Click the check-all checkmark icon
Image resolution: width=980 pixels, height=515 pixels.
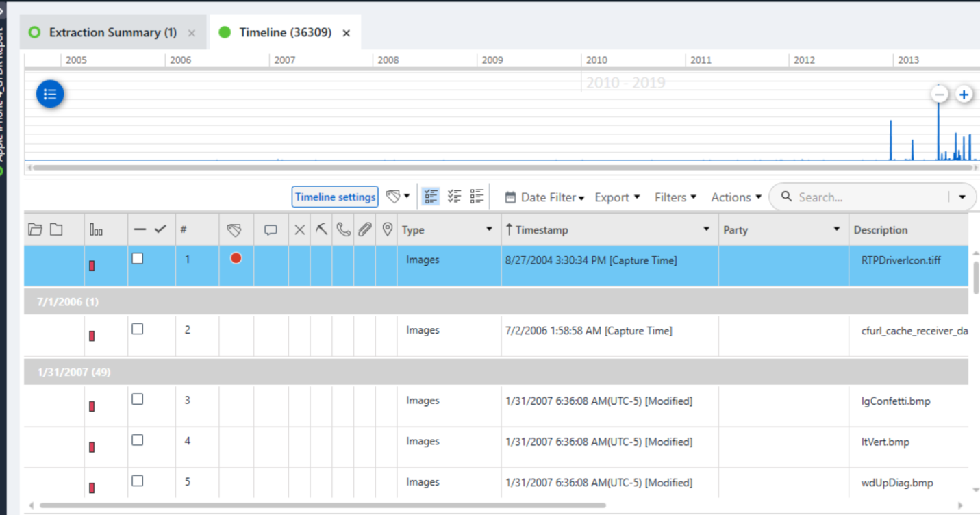(x=160, y=229)
